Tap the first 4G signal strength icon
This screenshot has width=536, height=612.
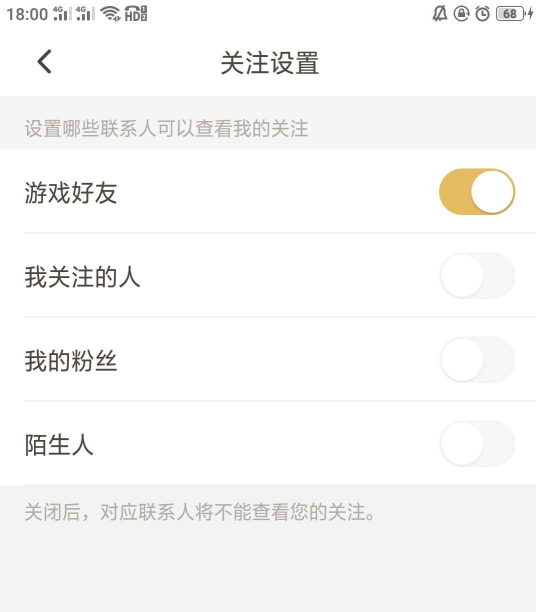point(62,14)
